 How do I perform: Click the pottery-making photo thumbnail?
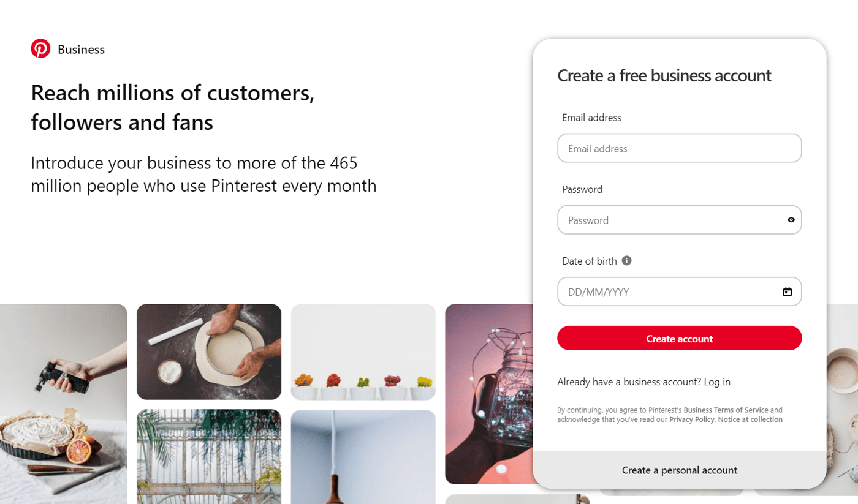point(208,351)
